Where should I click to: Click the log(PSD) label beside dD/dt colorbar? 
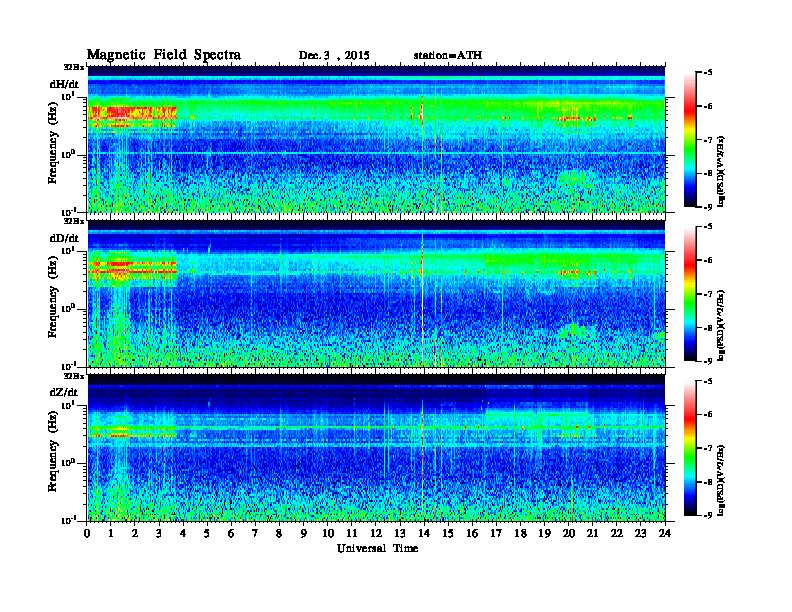tap(721, 325)
